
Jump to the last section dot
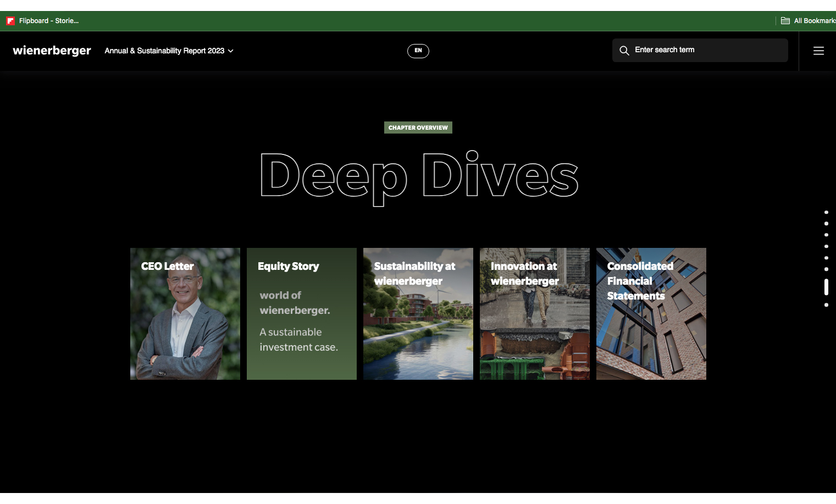click(826, 305)
